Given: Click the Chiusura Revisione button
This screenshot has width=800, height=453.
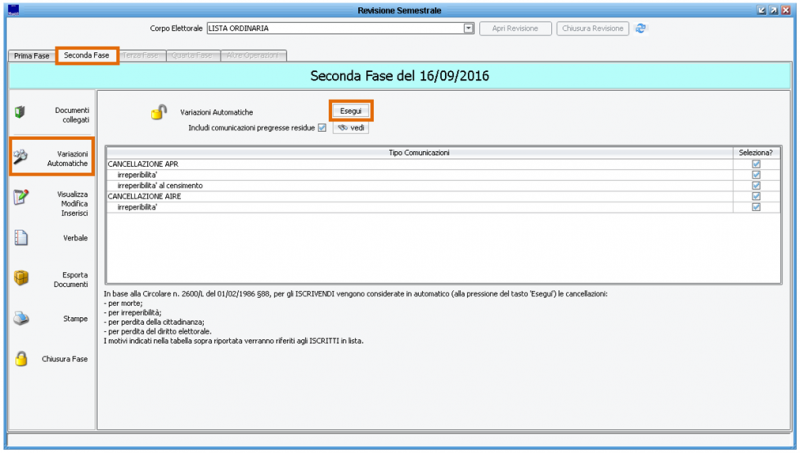Looking at the screenshot, I should (x=592, y=29).
